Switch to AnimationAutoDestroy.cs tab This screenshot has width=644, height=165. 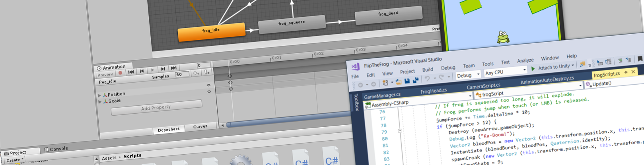point(547,81)
